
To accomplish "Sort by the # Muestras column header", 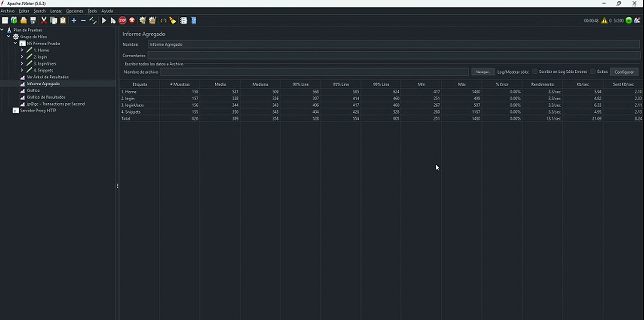I will pos(180,84).
